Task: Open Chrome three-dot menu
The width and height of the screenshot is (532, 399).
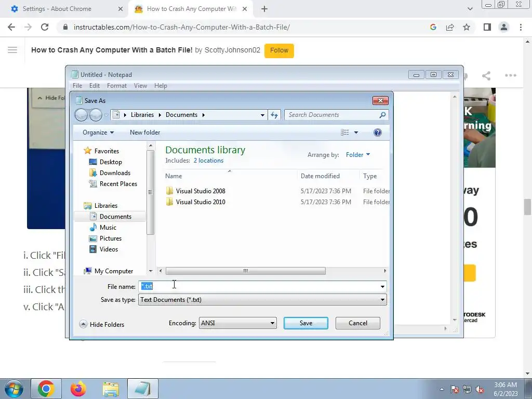Action: (x=521, y=27)
